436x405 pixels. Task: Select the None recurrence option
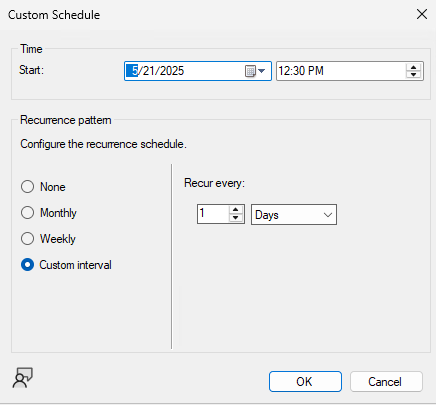(x=27, y=187)
